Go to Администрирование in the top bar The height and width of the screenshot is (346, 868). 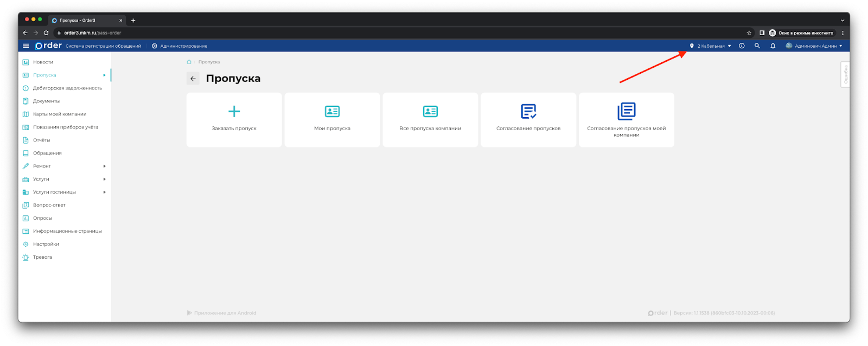click(x=183, y=46)
